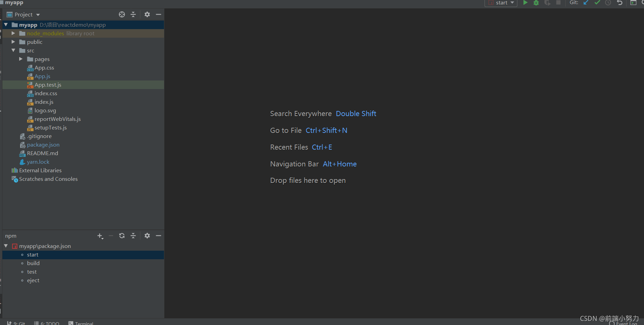Image resolution: width=644 pixels, height=325 pixels.
Task: Open the Git tool window at bottom left
Action: (17, 323)
